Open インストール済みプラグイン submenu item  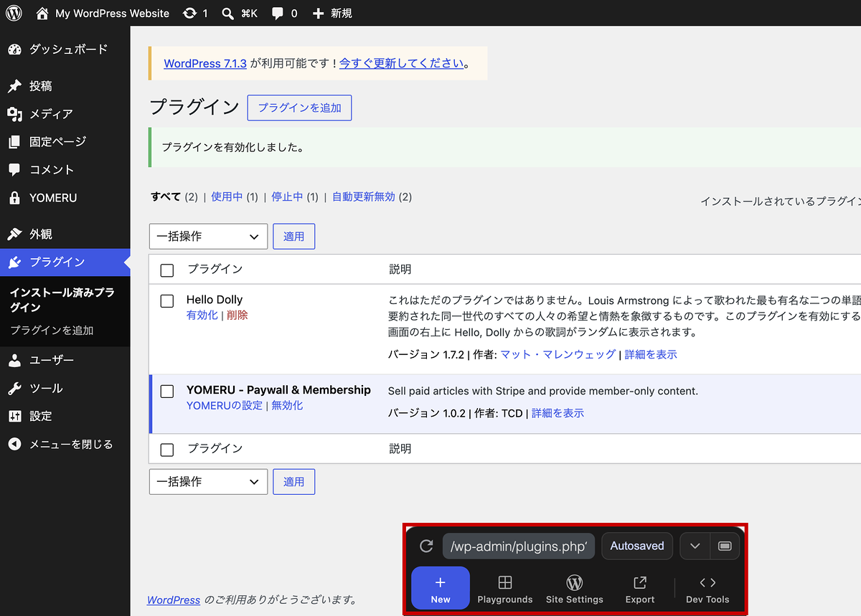click(x=62, y=300)
